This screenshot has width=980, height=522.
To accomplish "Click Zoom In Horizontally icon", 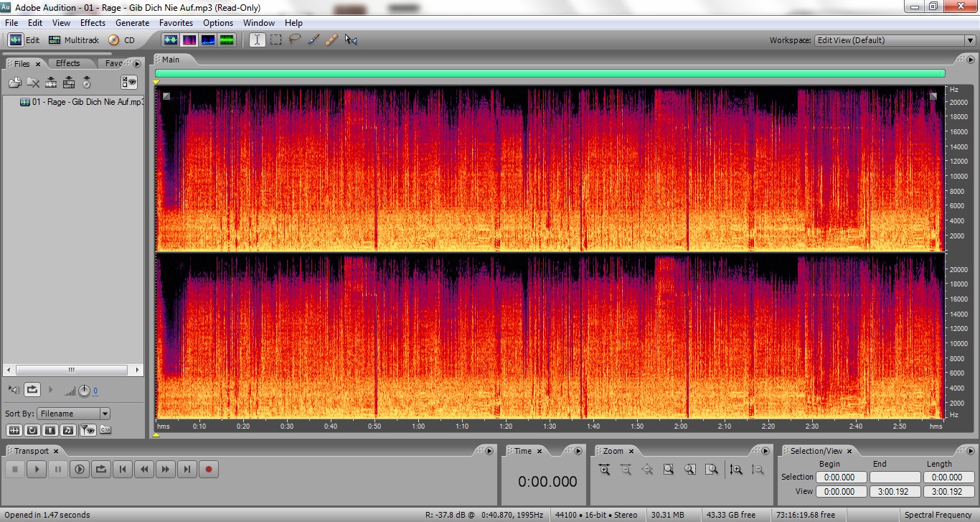I will 604,470.
